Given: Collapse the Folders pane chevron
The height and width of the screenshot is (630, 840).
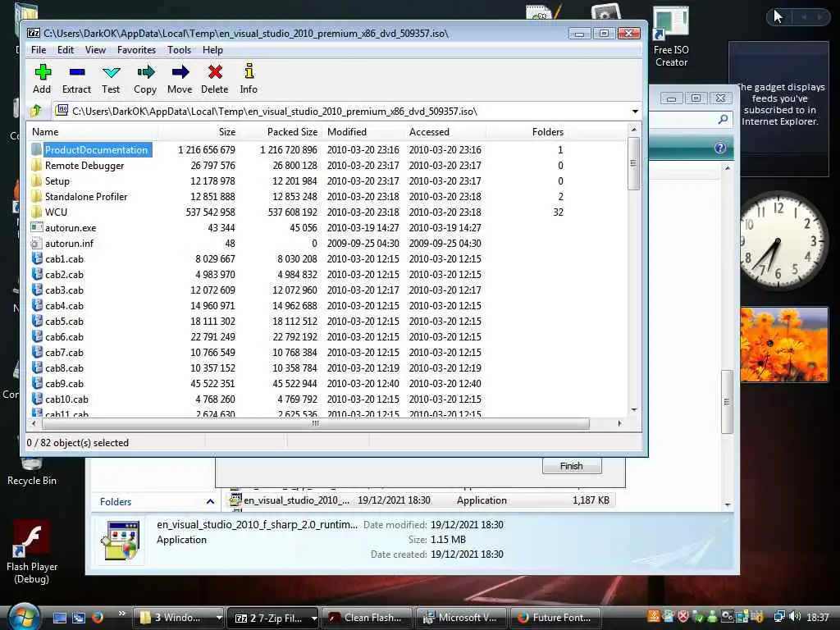Looking at the screenshot, I should (x=211, y=501).
